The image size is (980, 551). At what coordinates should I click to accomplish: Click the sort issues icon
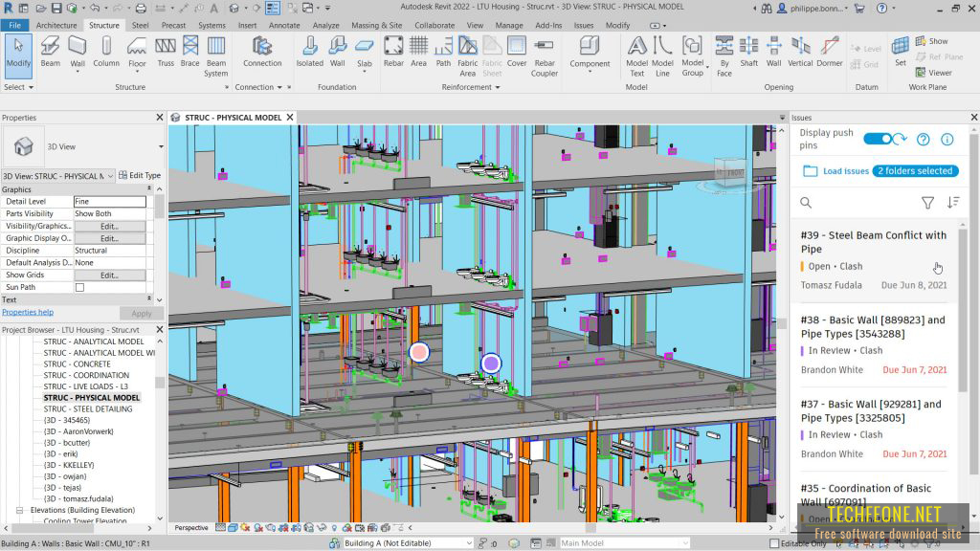pyautogui.click(x=953, y=203)
